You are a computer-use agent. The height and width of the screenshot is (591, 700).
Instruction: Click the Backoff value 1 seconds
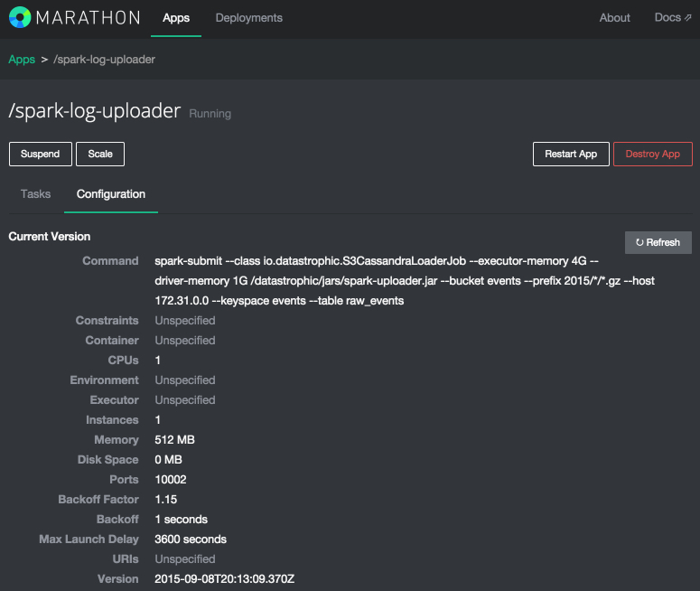pyautogui.click(x=181, y=519)
